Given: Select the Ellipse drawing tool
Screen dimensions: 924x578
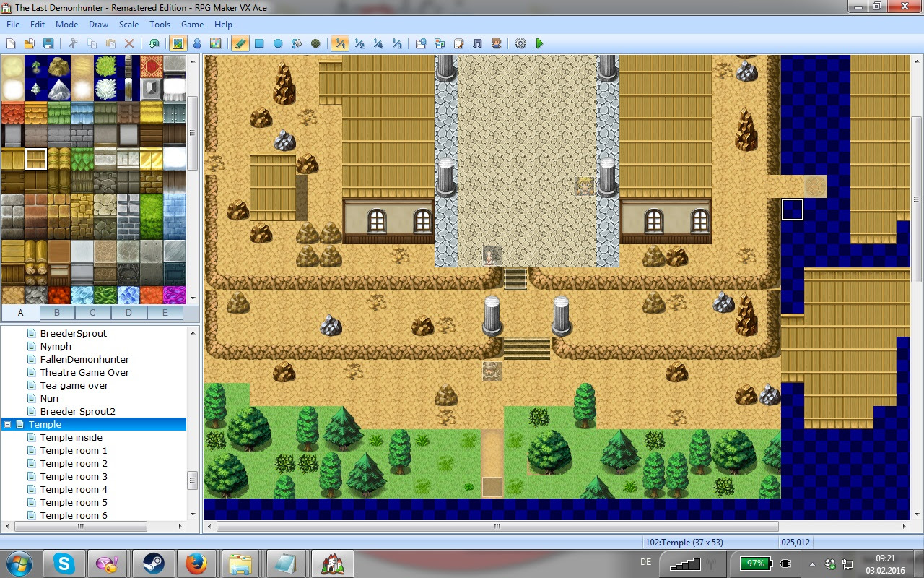Looking at the screenshot, I should 278,43.
